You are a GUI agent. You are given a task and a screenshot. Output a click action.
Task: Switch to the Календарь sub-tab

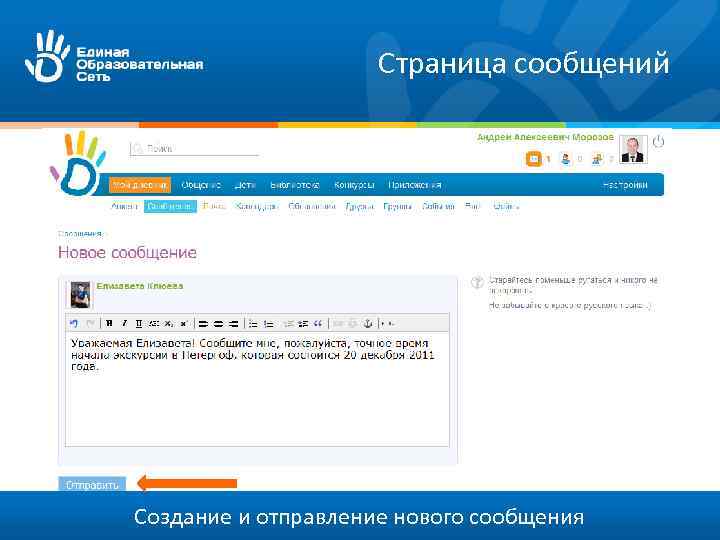click(x=257, y=207)
